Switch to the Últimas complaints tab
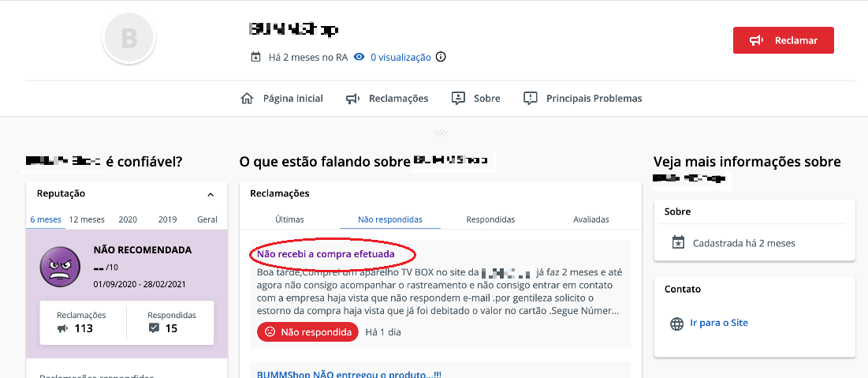 [289, 219]
